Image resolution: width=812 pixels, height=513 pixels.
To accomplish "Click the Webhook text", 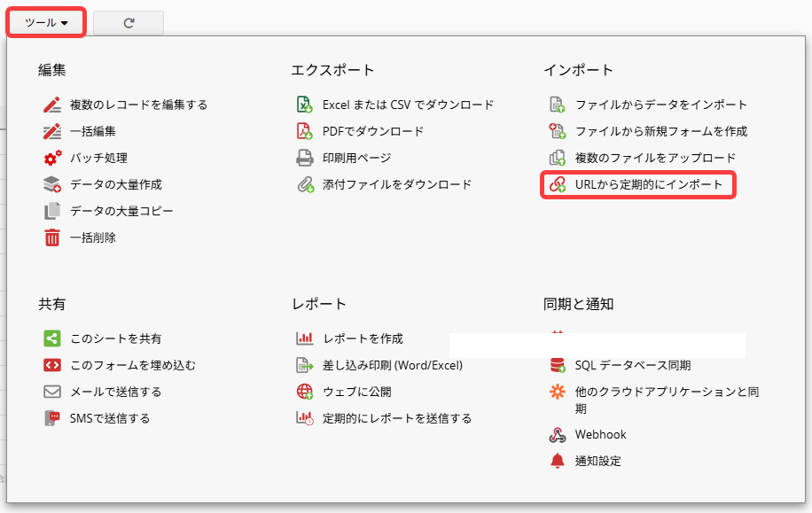I will click(601, 435).
